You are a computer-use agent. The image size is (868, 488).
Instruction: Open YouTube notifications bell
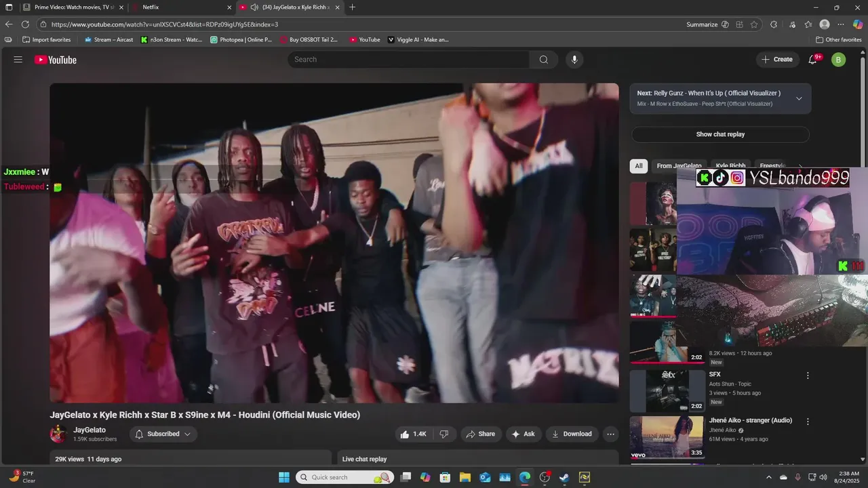[x=812, y=60]
